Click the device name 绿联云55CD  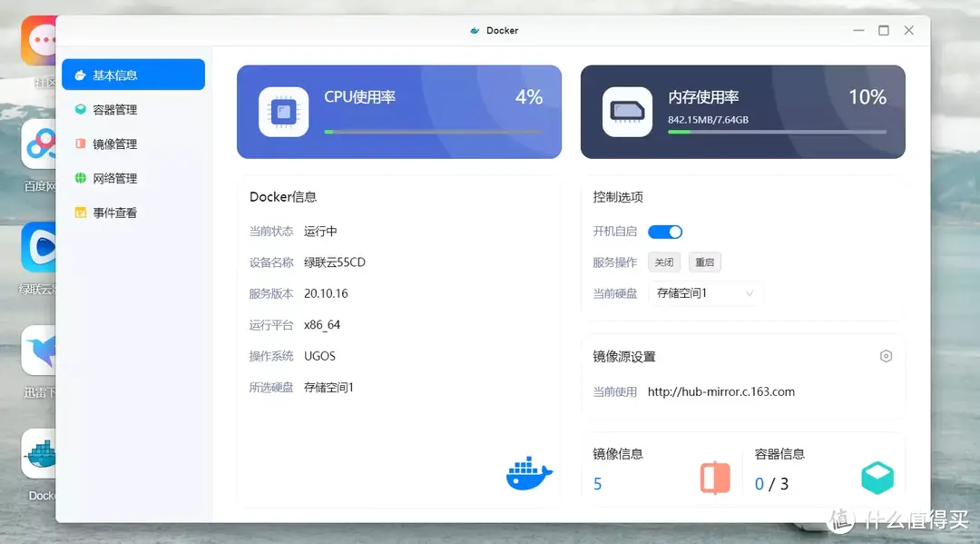pyautogui.click(x=335, y=262)
